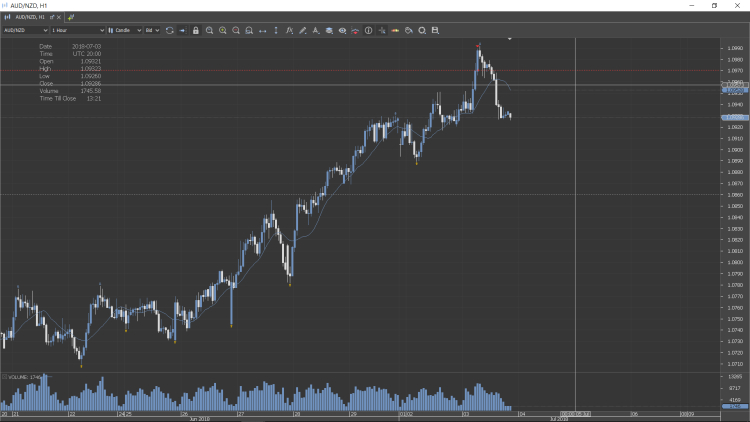Click the first magnifier zoom icon
Image resolution: width=750 pixels, height=422 pixels.
coord(209,30)
